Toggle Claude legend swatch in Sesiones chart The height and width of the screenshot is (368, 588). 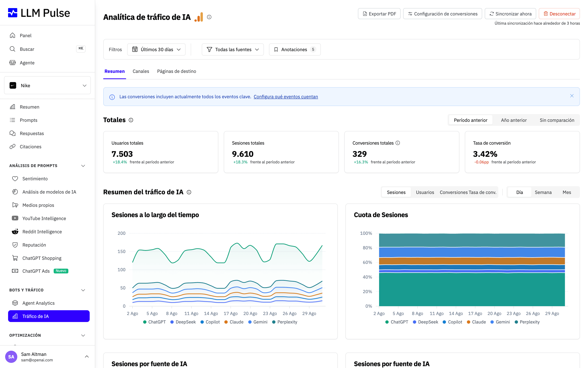(x=226, y=322)
